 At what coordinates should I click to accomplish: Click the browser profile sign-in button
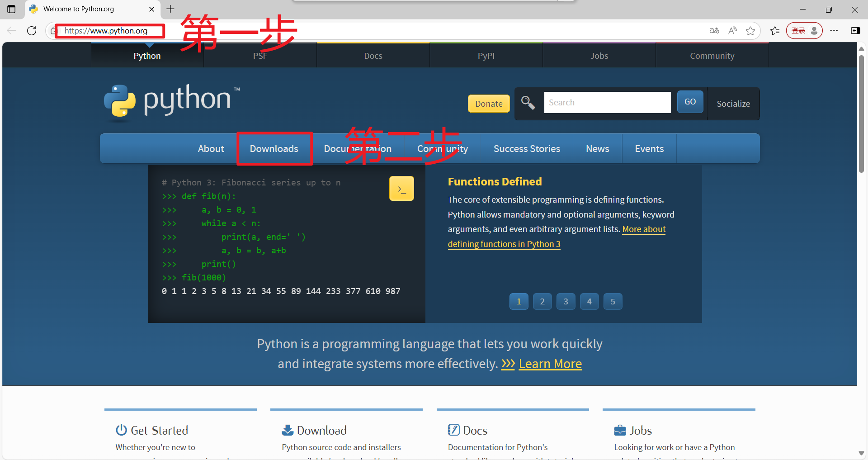(804, 31)
